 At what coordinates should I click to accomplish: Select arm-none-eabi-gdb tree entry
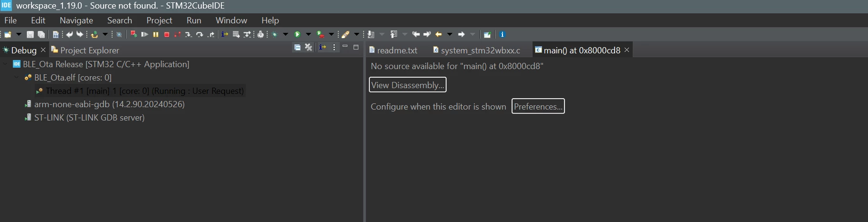coord(105,104)
